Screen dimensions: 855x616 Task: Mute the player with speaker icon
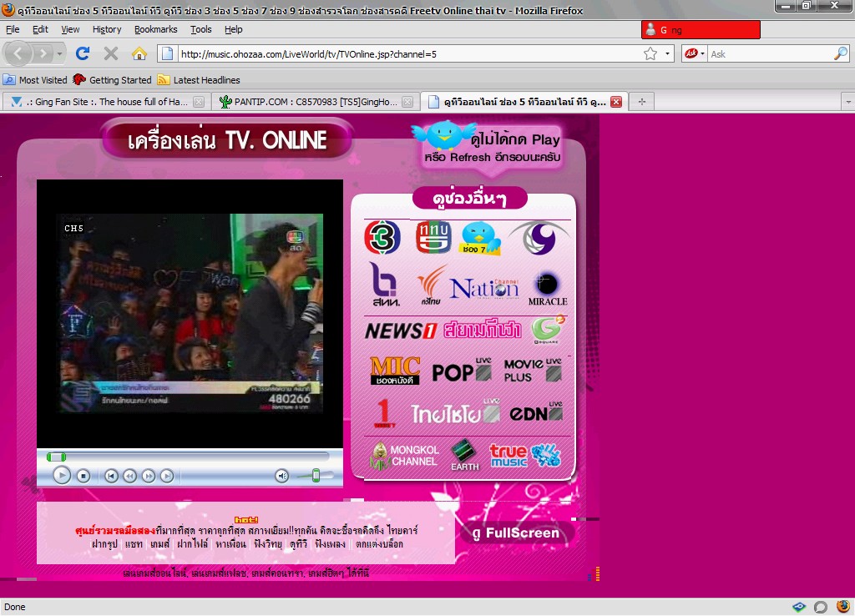click(281, 476)
